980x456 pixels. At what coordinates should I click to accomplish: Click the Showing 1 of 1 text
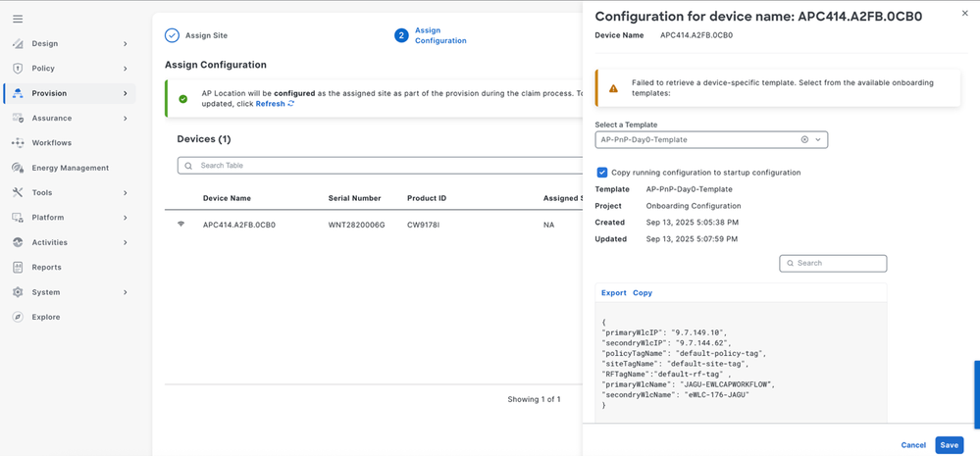click(534, 399)
